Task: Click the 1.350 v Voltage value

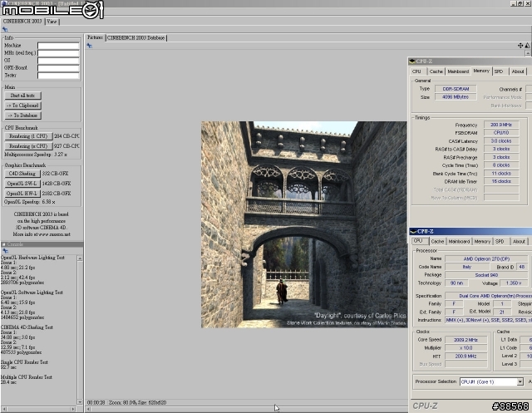Action: (514, 283)
